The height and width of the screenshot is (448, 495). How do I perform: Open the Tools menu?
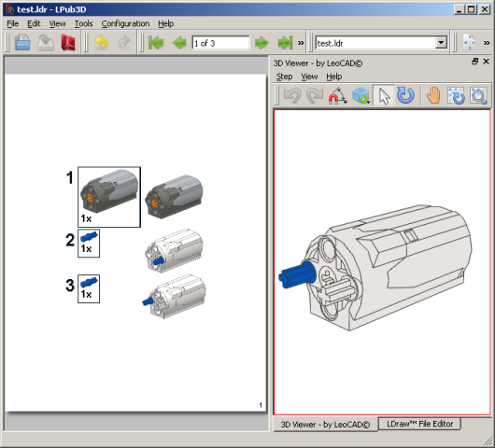(83, 23)
